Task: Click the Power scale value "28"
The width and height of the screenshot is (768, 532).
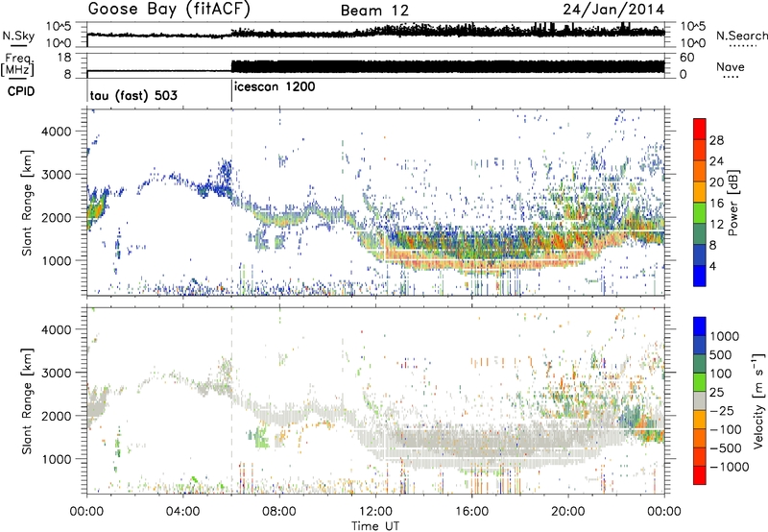Action: (716, 140)
